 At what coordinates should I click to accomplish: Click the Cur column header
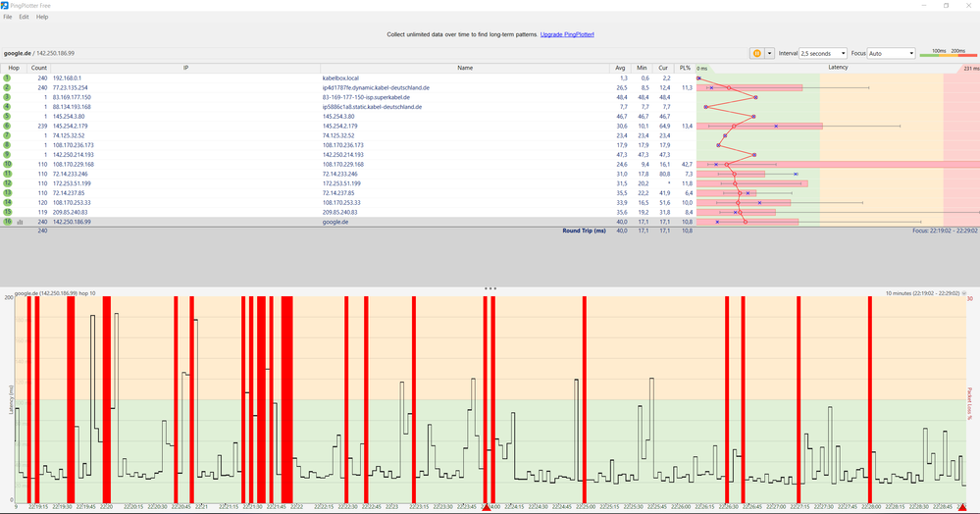tap(663, 68)
